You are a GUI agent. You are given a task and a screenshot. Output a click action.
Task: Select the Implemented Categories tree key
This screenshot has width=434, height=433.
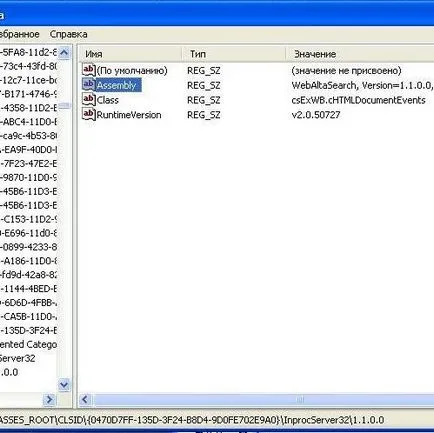(x=28, y=344)
